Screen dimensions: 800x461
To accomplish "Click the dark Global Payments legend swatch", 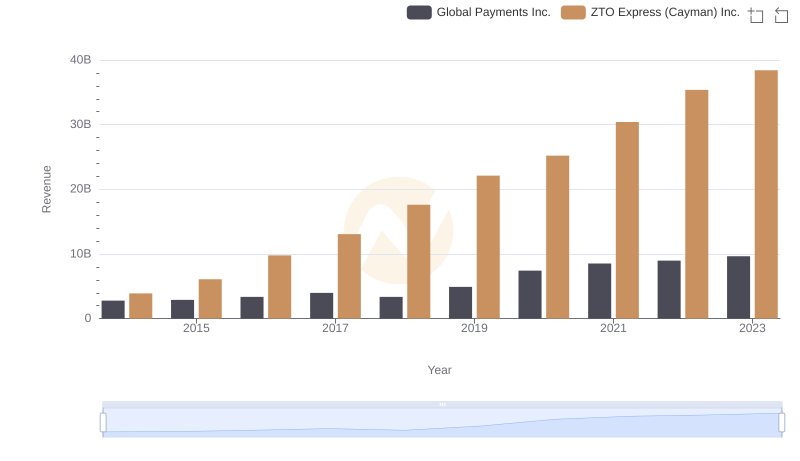I will coord(419,12).
